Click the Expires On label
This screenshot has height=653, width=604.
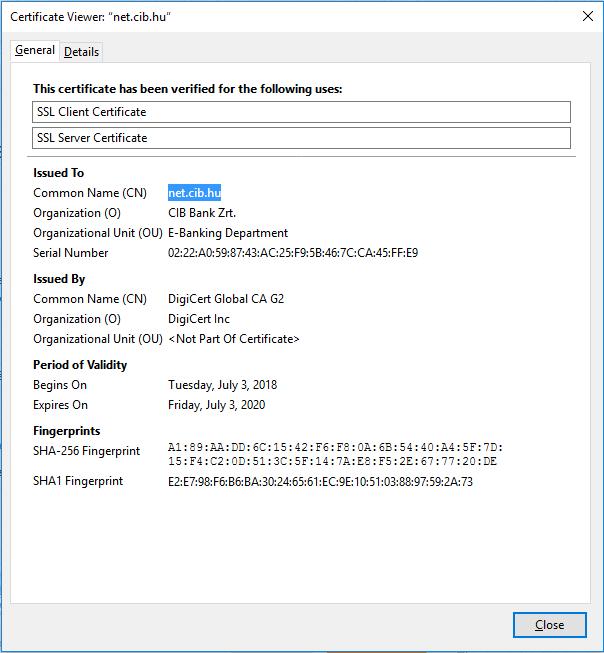tap(60, 405)
